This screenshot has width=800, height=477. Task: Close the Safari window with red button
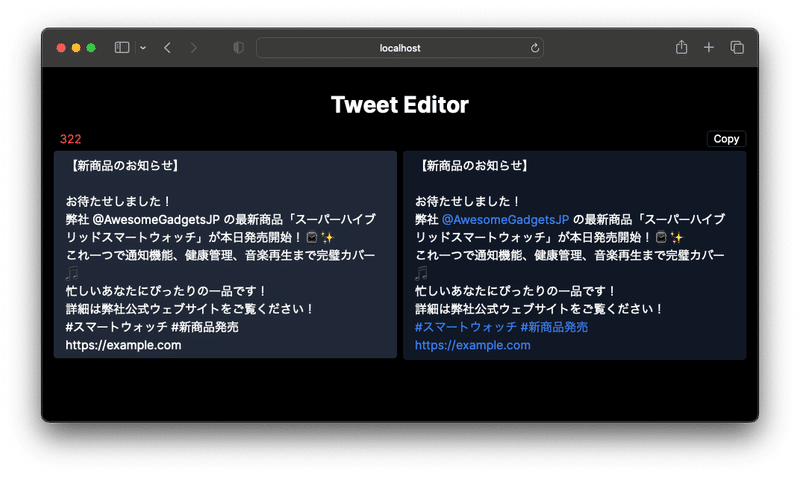coord(61,47)
